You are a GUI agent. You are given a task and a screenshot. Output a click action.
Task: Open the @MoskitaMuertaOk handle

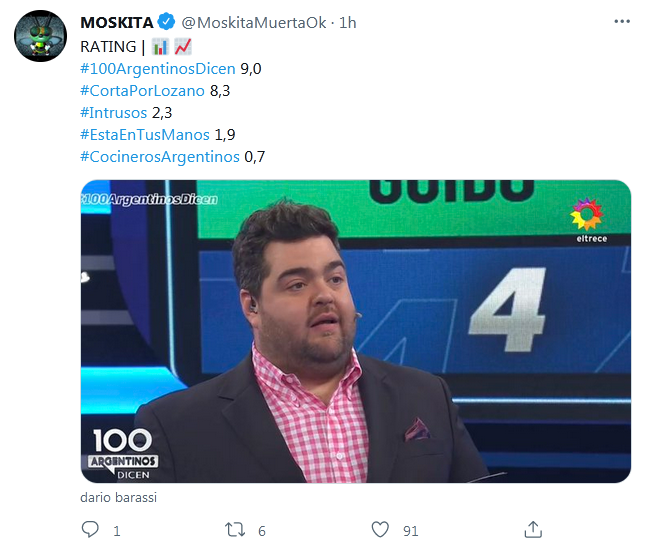click(254, 22)
